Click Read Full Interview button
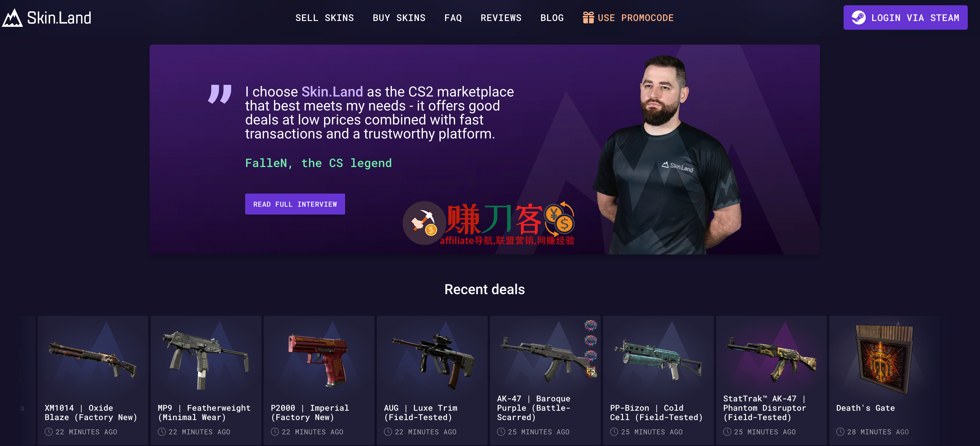Image resolution: width=980 pixels, height=446 pixels. [295, 204]
